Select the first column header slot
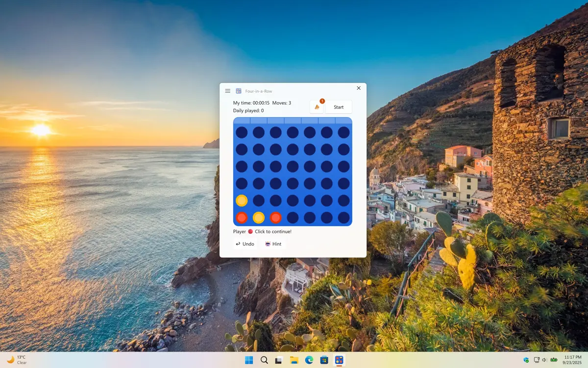Screen dimensions: 588x368 tap(242, 121)
